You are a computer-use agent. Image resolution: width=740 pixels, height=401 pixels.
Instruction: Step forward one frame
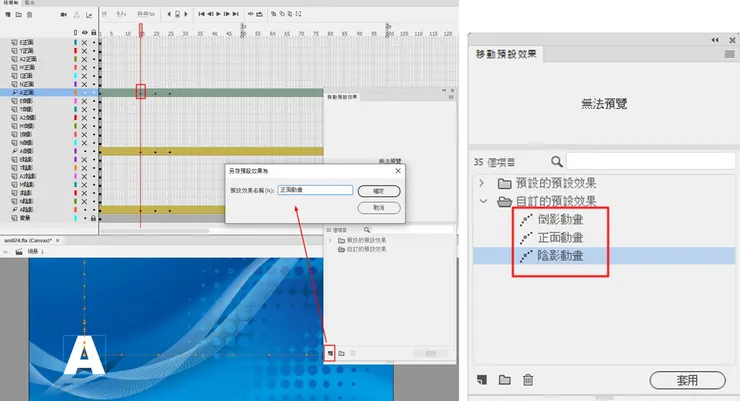(227, 14)
